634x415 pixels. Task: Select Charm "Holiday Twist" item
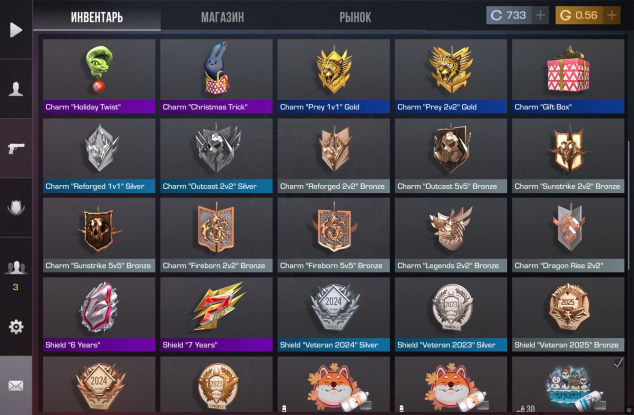(99, 76)
